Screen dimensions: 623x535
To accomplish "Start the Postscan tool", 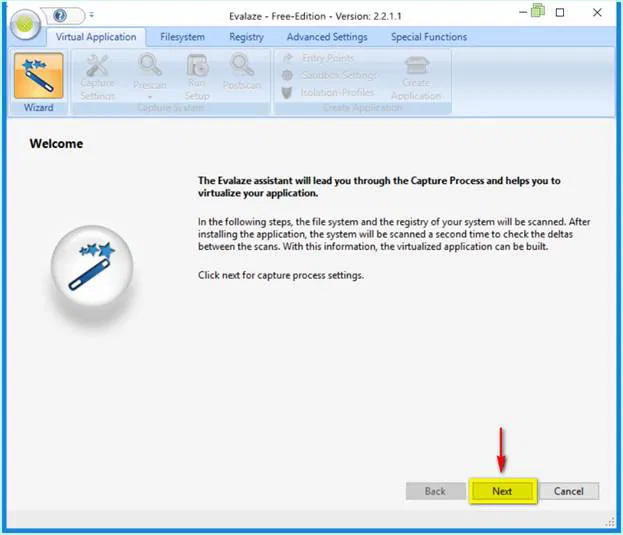I will click(x=242, y=73).
